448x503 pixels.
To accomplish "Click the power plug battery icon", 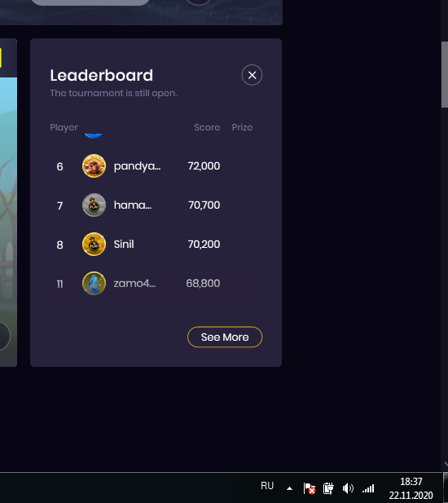I will [328, 488].
